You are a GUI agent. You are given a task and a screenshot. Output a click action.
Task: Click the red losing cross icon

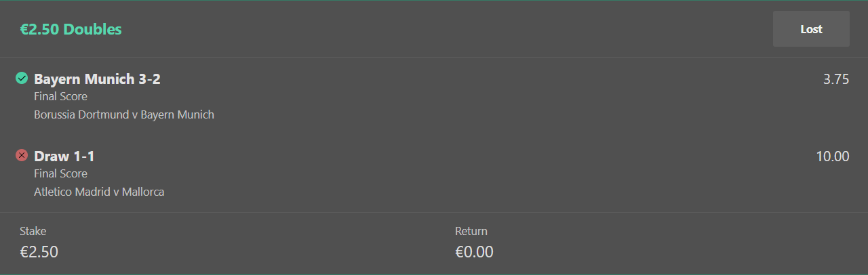pyautogui.click(x=22, y=156)
